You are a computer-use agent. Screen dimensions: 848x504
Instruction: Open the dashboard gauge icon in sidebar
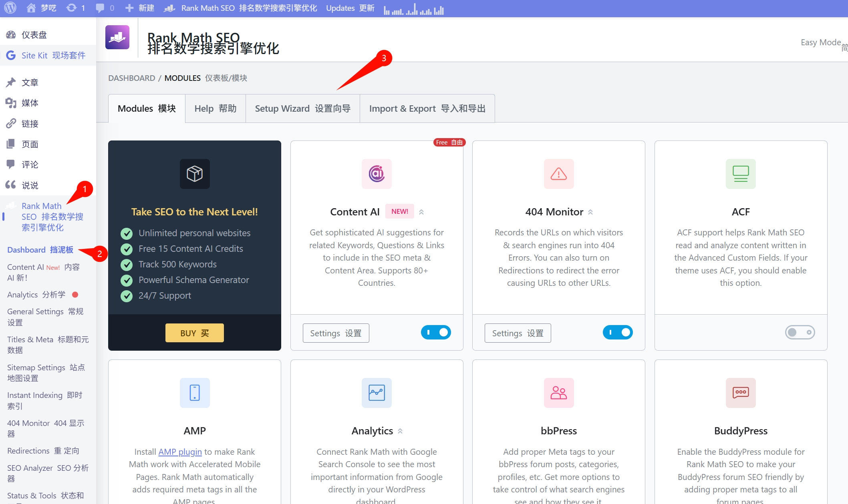click(11, 35)
